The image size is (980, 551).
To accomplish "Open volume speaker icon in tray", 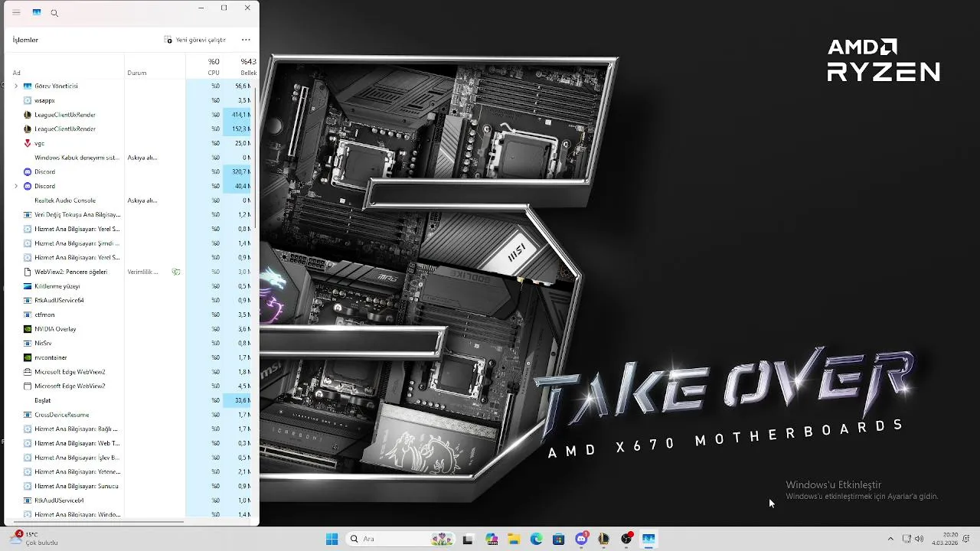I will click(919, 539).
